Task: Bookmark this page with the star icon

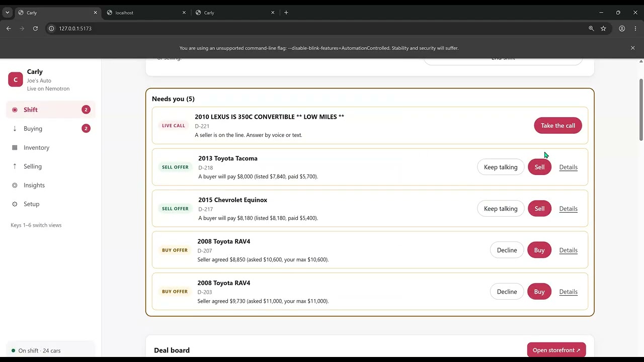Action: 603,29
